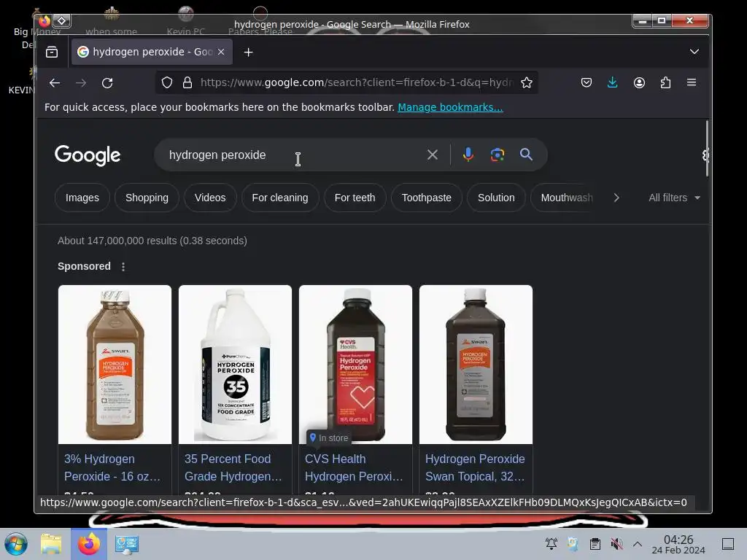Open the window menu diamond icon in titlebar

pos(62,21)
